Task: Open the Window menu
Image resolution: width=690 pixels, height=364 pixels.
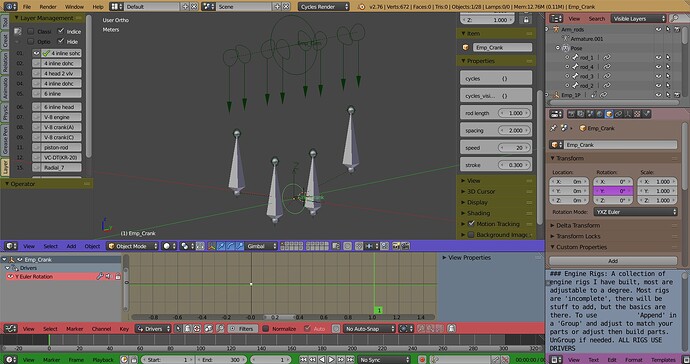Action: [x=74, y=7]
